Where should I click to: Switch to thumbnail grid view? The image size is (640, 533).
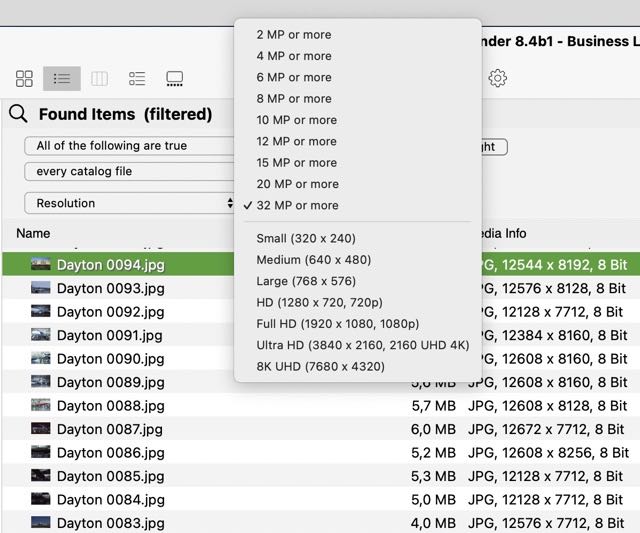(x=25, y=78)
